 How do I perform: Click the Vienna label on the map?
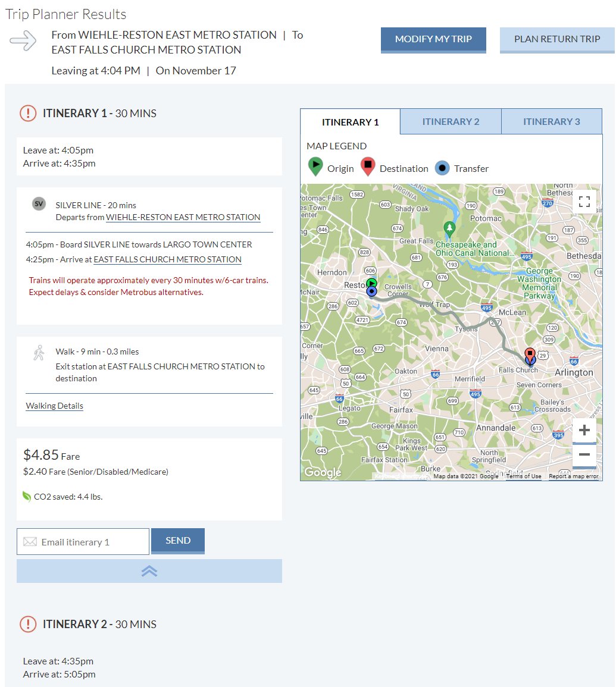[x=437, y=349]
